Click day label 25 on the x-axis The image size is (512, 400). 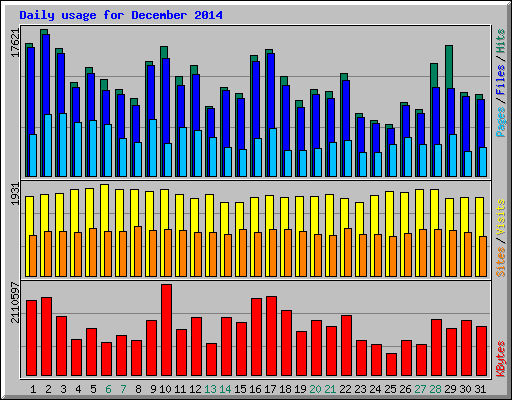390,389
